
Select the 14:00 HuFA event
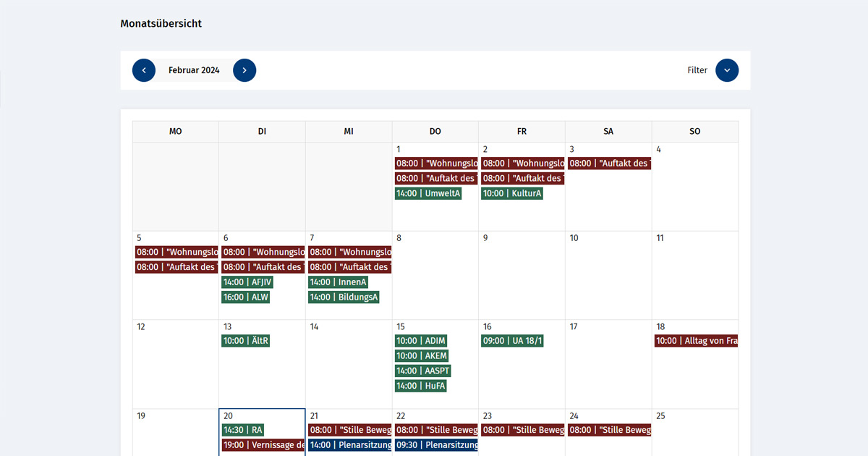click(x=421, y=387)
